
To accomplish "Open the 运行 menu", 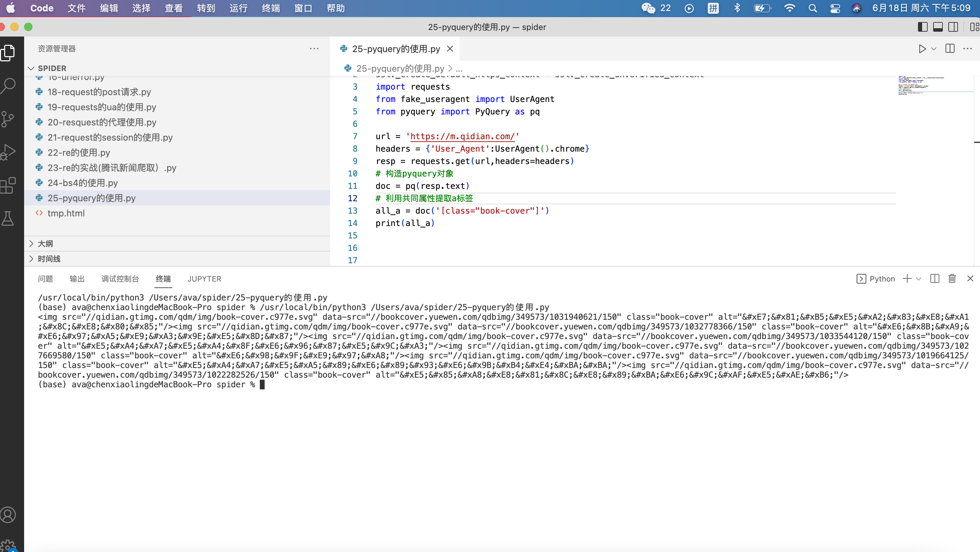I will click(238, 8).
